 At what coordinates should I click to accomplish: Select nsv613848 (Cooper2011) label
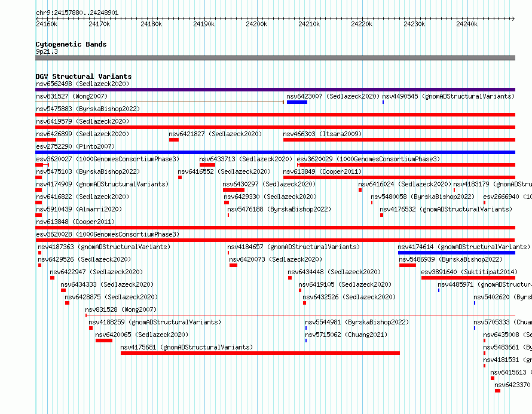[75, 222]
